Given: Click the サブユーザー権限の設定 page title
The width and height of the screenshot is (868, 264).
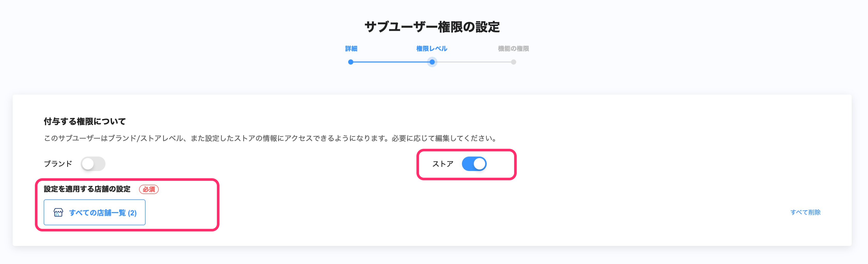Looking at the screenshot, I should [432, 27].
